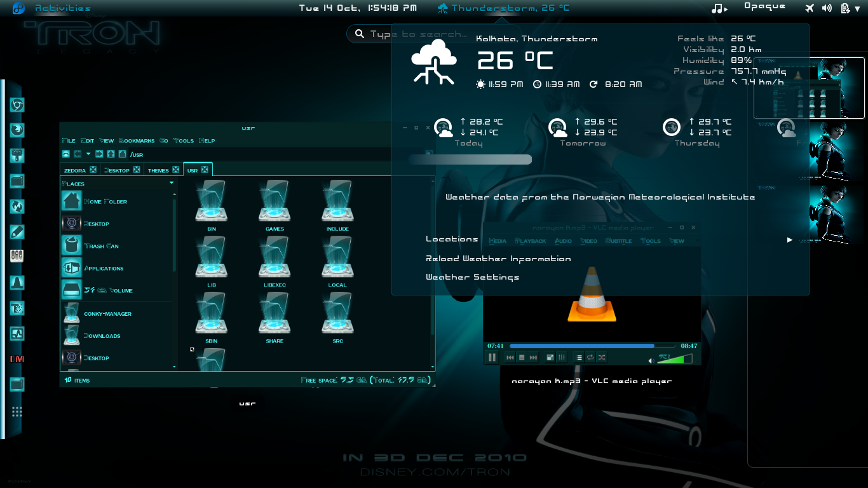Click the Activities button
This screenshot has height=488, width=868.
click(x=63, y=8)
